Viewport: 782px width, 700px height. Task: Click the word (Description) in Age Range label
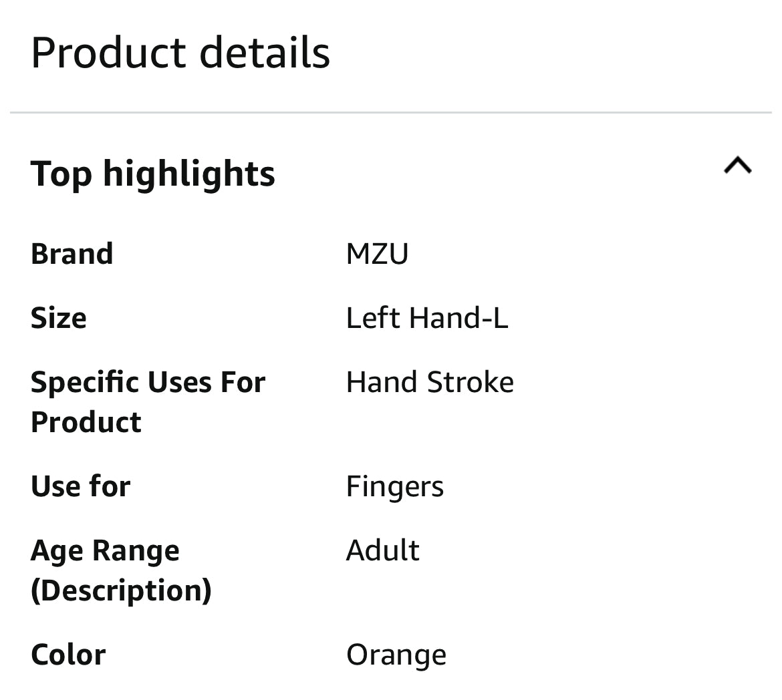click(121, 591)
